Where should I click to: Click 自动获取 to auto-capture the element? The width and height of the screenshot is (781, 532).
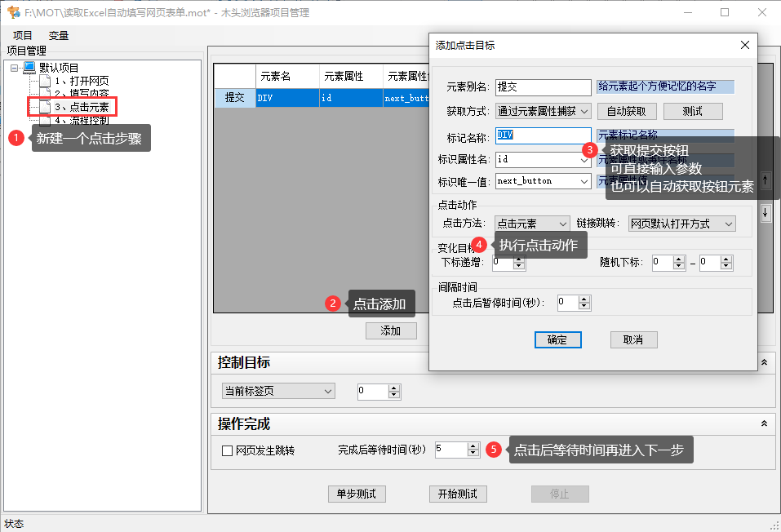pyautogui.click(x=626, y=111)
